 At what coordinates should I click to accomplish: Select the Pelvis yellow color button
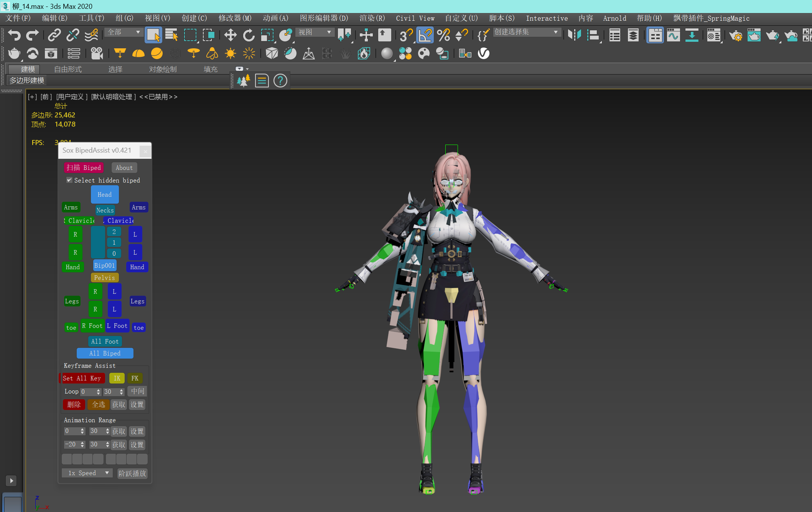[x=105, y=278]
